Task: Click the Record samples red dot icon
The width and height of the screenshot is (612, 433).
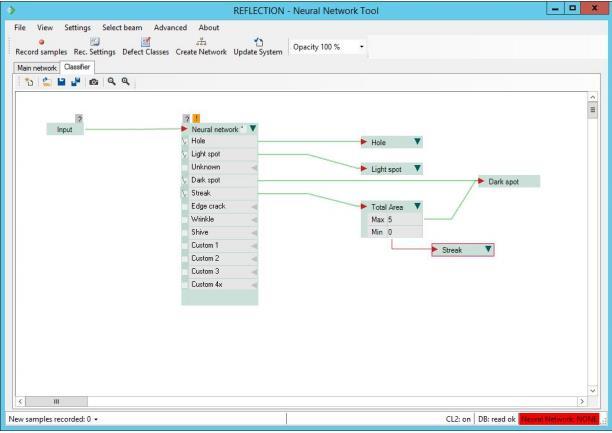Action: point(41,42)
